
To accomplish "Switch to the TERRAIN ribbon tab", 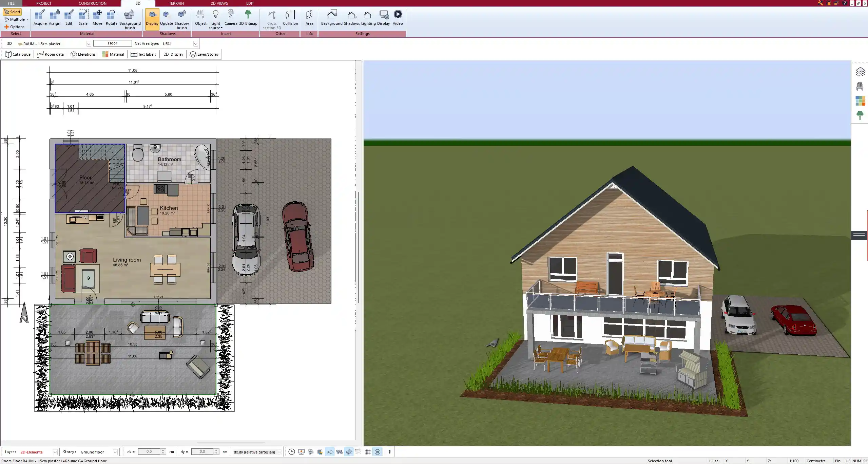I will coord(176,3).
